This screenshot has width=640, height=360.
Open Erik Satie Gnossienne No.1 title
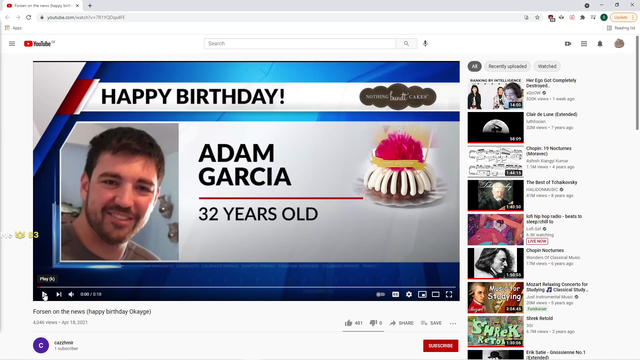click(556, 355)
